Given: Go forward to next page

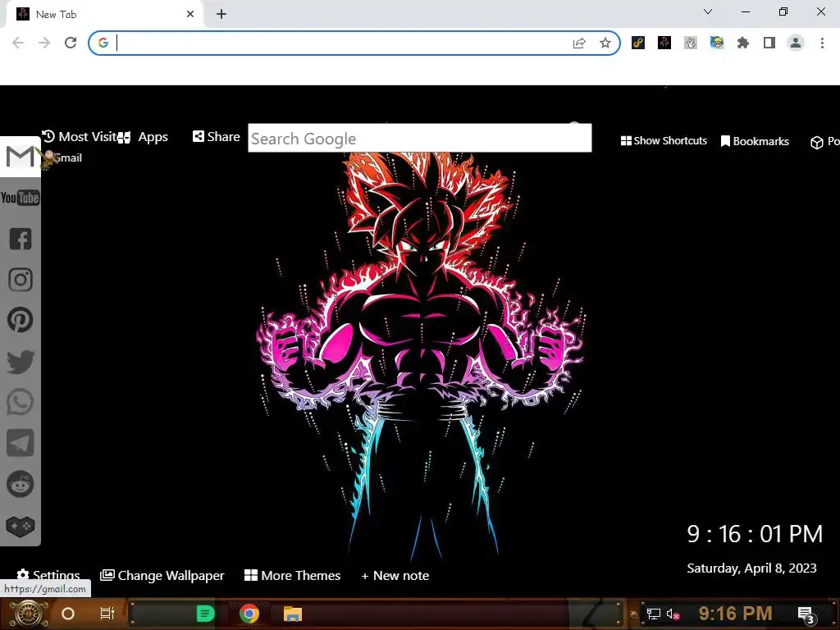Looking at the screenshot, I should pos(44,43).
